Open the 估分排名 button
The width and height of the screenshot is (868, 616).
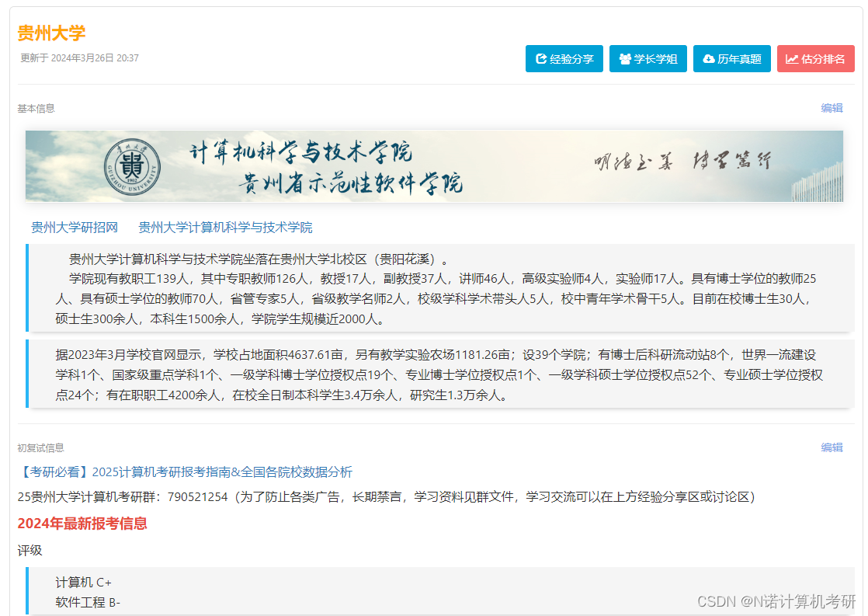(816, 59)
